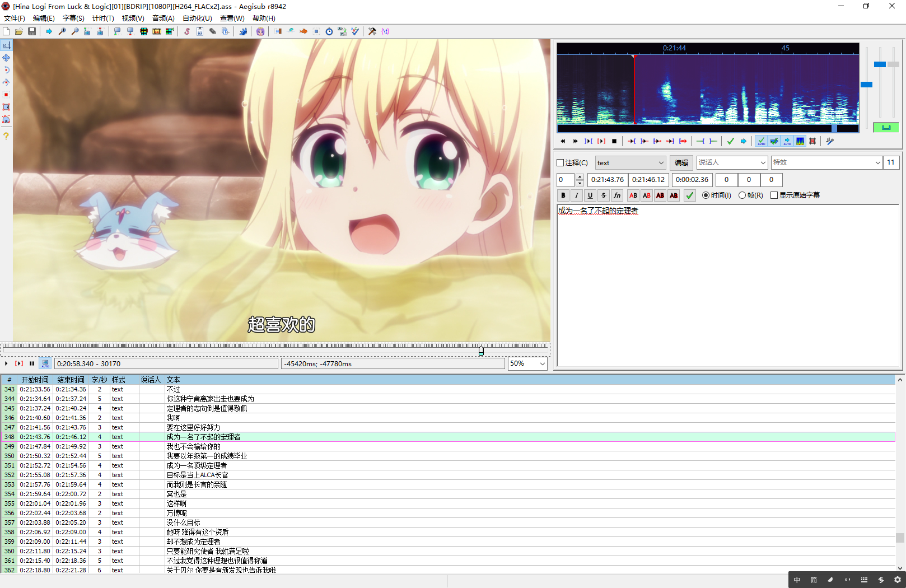
Task: Toggle auto-commit of audio changes
Action: coord(761,141)
